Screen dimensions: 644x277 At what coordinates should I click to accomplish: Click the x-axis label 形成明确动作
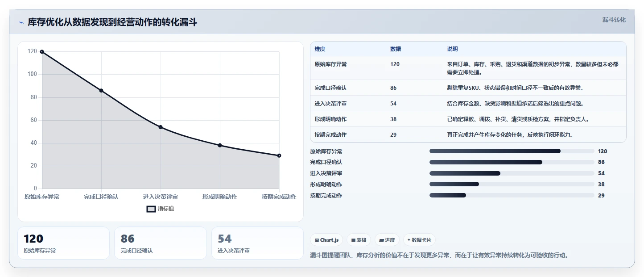tap(220, 197)
